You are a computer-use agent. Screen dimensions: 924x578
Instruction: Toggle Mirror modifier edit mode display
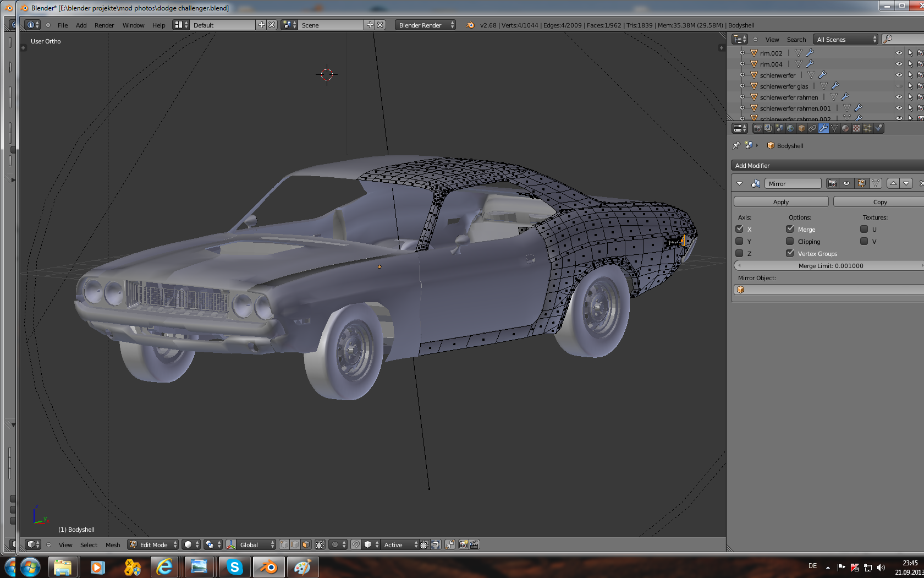coord(862,183)
